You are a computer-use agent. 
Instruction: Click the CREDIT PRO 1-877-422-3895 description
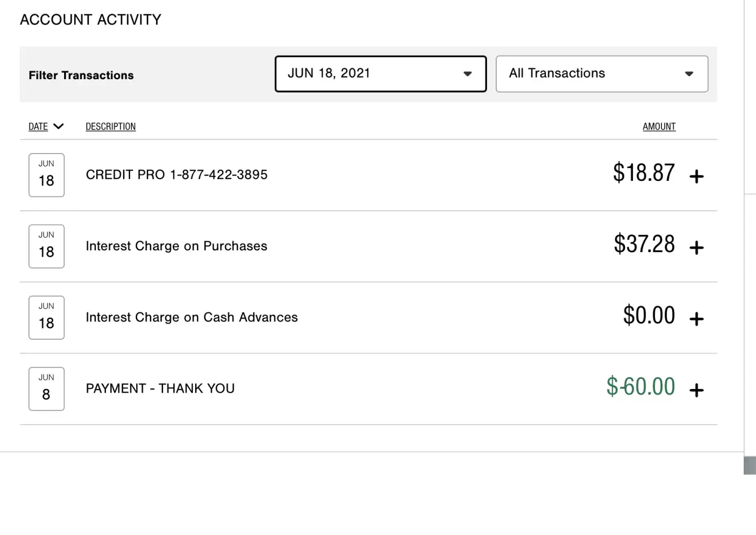click(x=176, y=175)
